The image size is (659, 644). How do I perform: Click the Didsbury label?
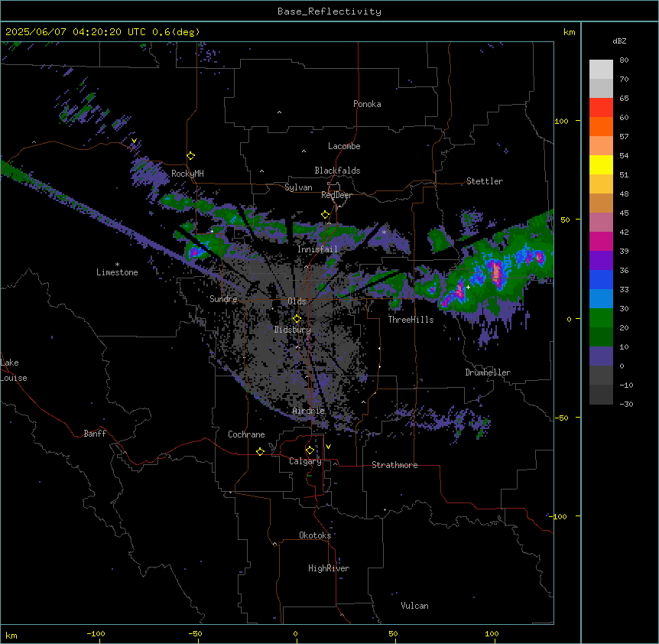click(x=293, y=330)
